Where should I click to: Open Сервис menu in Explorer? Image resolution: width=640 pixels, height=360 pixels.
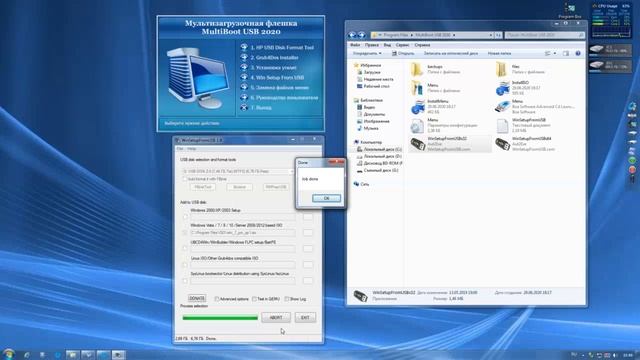coord(402,45)
